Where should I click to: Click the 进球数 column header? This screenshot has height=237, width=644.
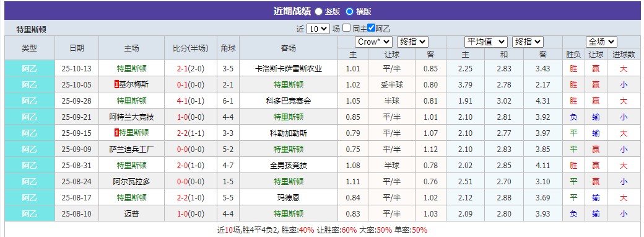(x=624, y=55)
